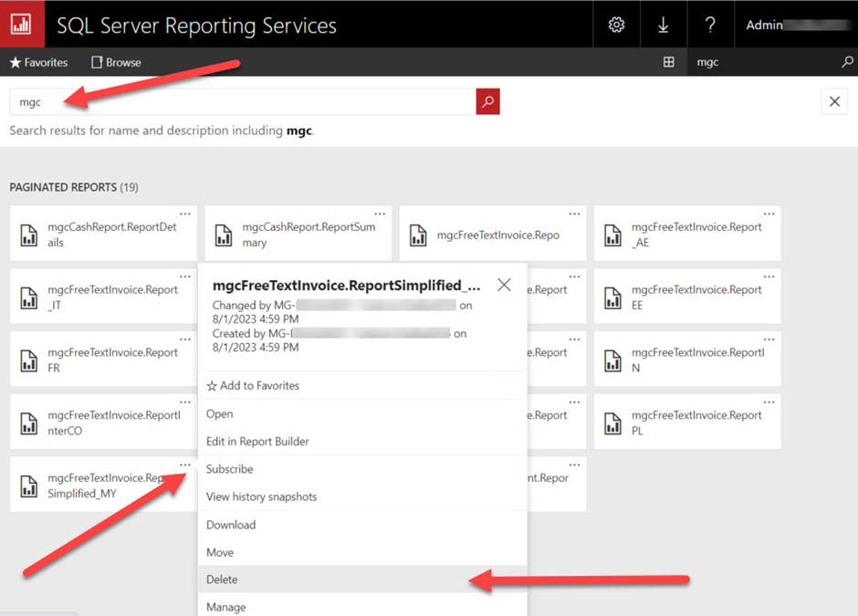Click the main search box containing mgc
The width and height of the screenshot is (858, 616).
(x=243, y=102)
